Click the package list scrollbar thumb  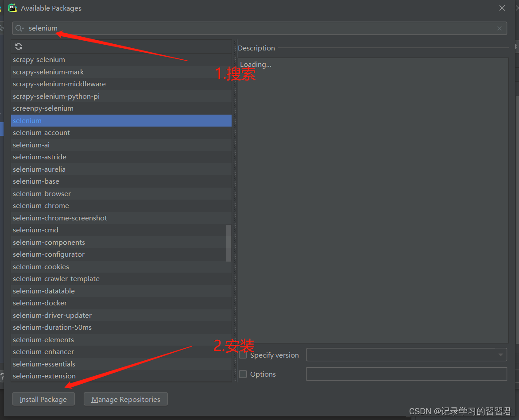coord(229,243)
